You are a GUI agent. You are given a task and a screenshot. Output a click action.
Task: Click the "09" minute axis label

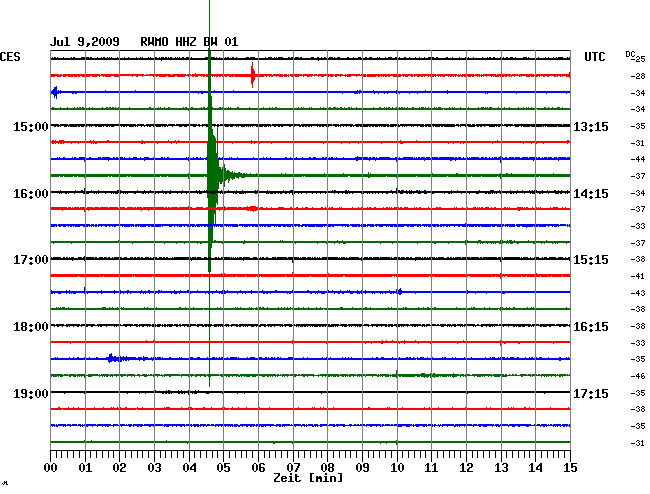tap(362, 468)
